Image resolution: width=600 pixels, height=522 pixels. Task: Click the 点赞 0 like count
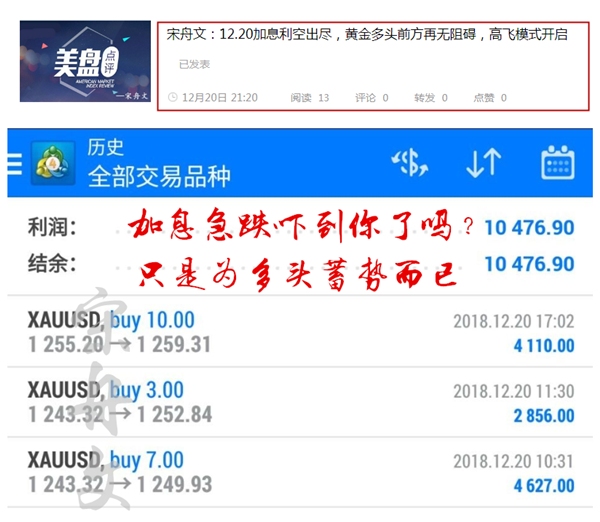(490, 98)
